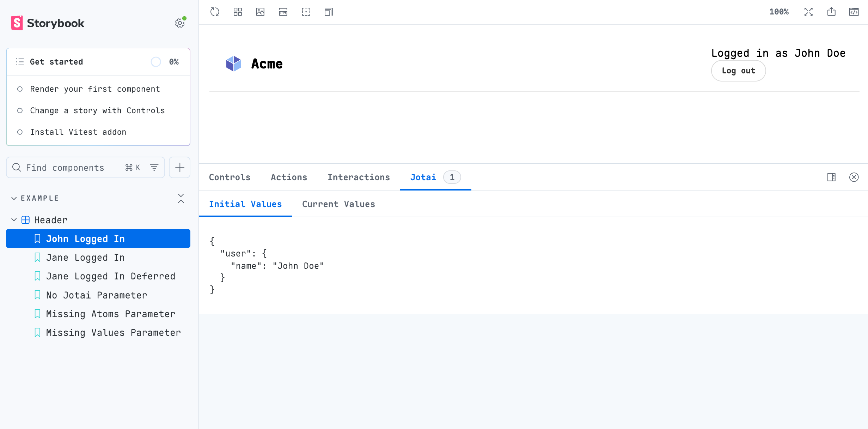
Task: Toggle the outlines dashed-box icon
Action: click(x=306, y=12)
